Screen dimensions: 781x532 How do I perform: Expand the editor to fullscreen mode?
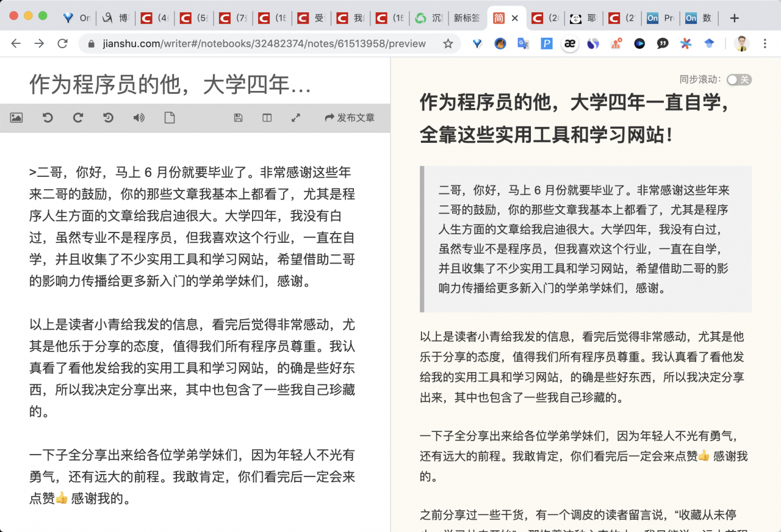point(296,118)
